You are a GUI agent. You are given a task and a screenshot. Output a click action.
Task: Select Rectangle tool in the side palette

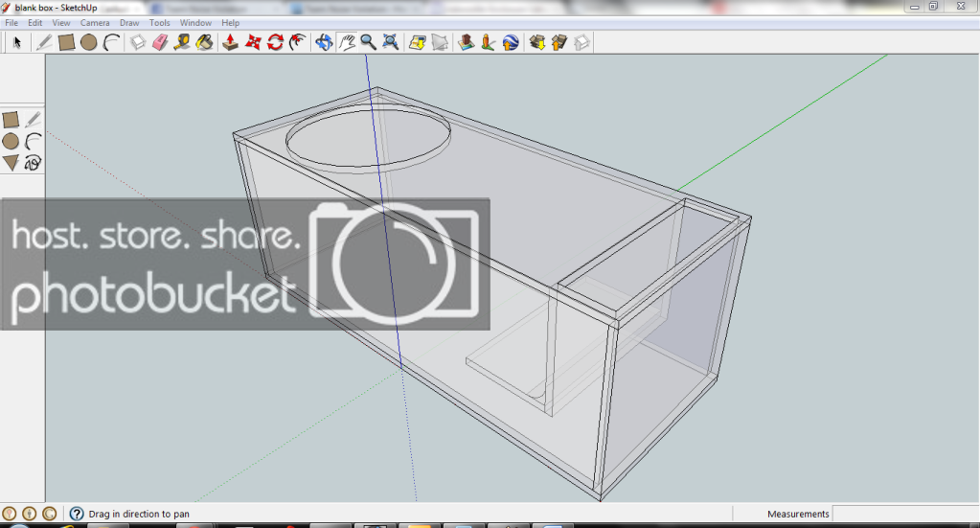coord(11,120)
